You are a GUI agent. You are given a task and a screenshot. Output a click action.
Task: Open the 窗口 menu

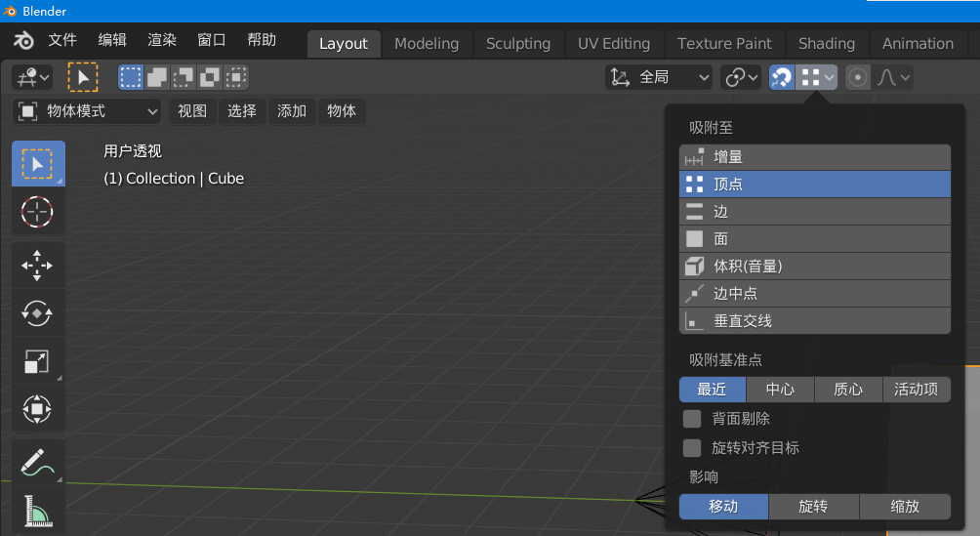click(x=212, y=40)
